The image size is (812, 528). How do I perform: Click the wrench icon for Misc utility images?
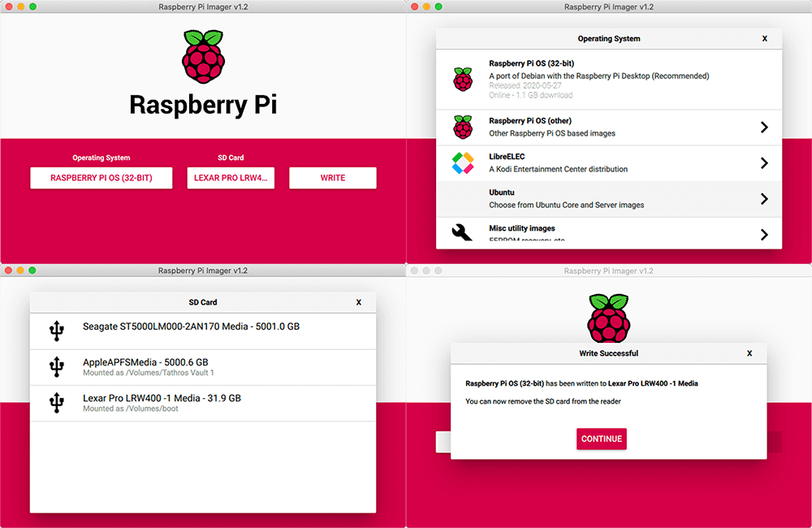coord(462,232)
